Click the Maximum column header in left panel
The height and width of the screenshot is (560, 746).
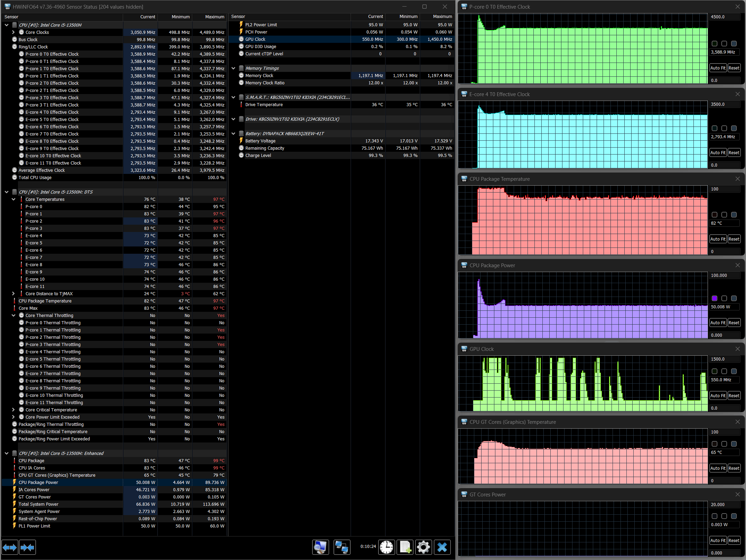coord(214,17)
